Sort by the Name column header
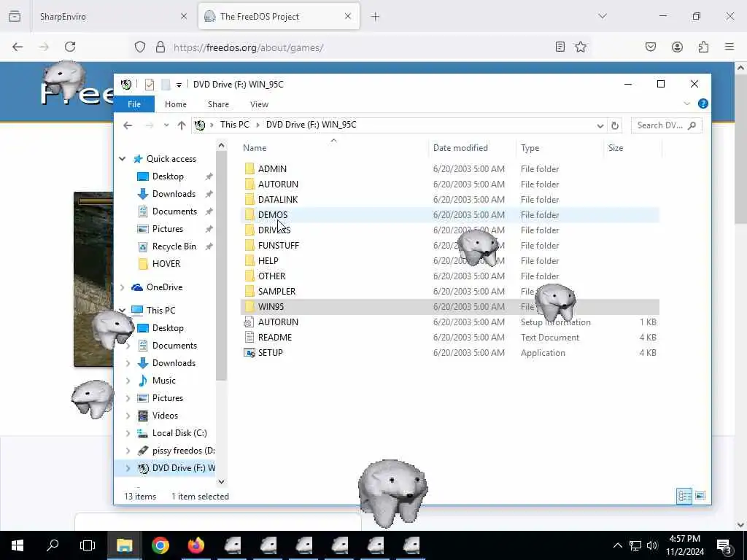 (x=333, y=148)
